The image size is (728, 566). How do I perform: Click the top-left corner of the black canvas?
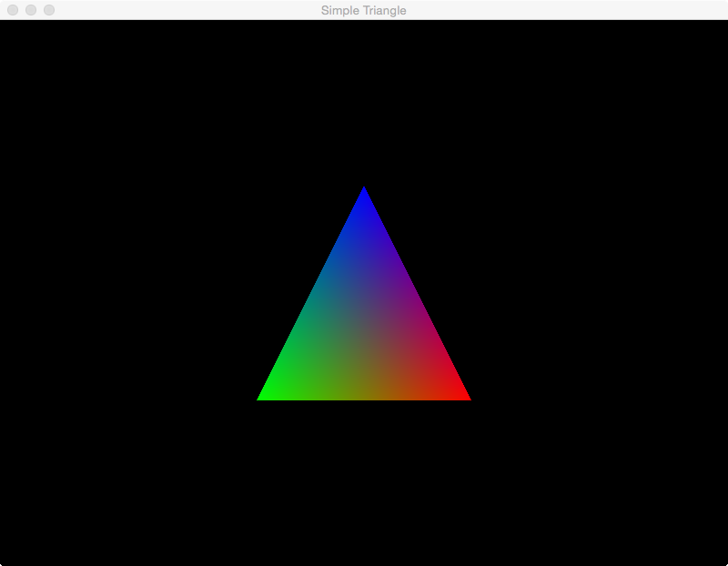click(3, 24)
